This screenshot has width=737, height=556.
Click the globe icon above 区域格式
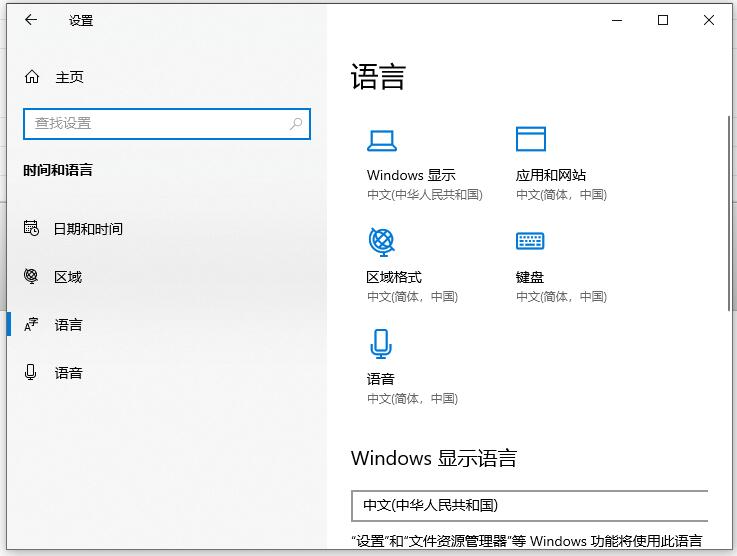click(381, 241)
